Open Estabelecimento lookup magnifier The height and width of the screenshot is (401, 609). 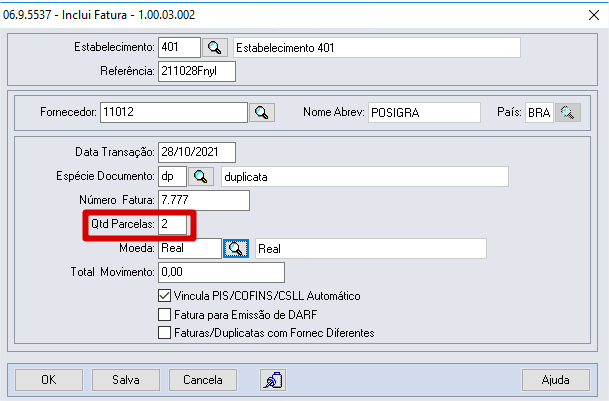(215, 47)
